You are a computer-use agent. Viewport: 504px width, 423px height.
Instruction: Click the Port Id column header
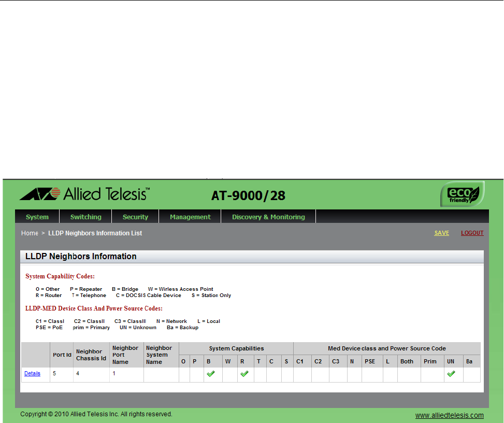pos(62,355)
